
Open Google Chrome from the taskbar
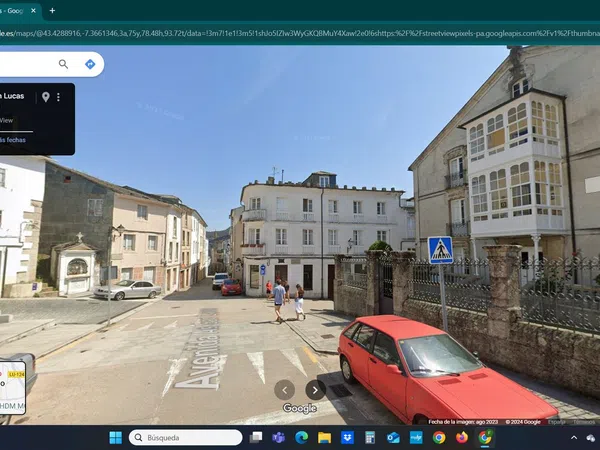(x=439, y=438)
